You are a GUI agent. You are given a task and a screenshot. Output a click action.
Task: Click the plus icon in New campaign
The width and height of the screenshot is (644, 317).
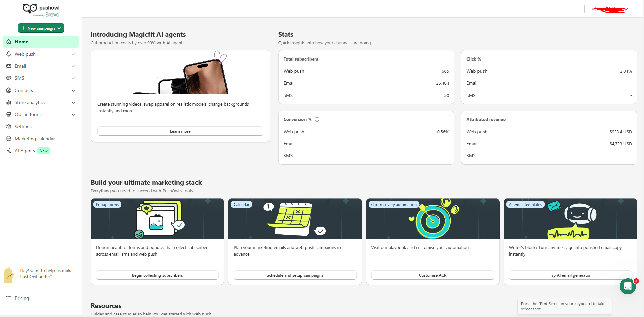pos(23,28)
